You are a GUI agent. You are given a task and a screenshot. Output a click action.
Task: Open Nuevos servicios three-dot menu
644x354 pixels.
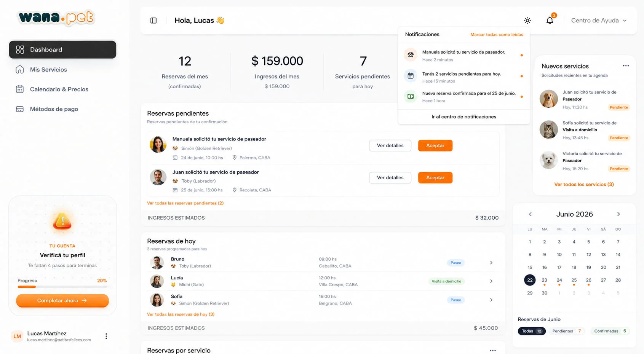click(x=626, y=66)
